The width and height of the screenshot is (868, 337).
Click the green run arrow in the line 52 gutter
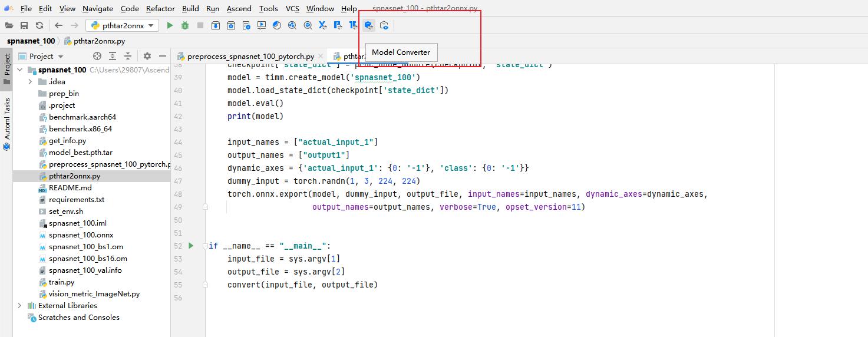click(x=191, y=246)
